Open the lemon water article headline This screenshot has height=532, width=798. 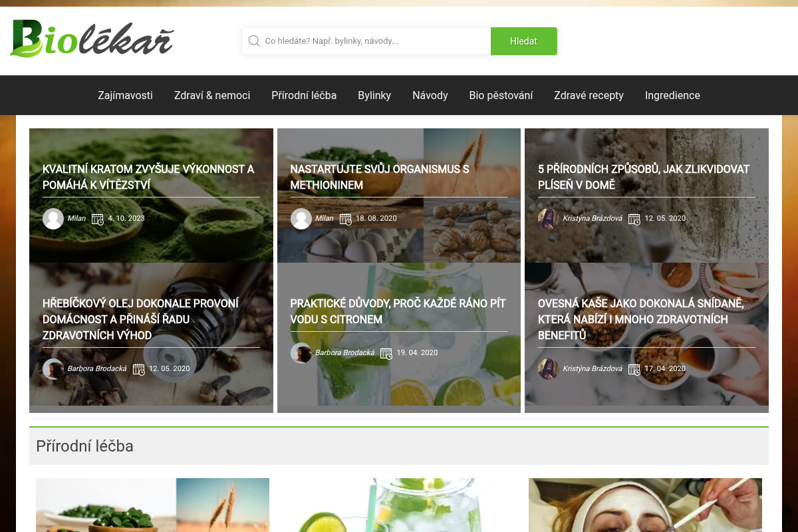[x=398, y=311]
